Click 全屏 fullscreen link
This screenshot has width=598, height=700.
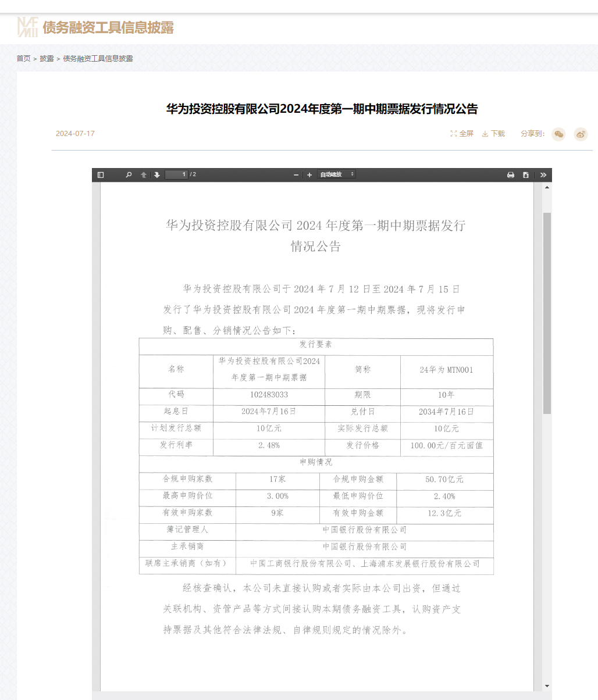(x=462, y=134)
